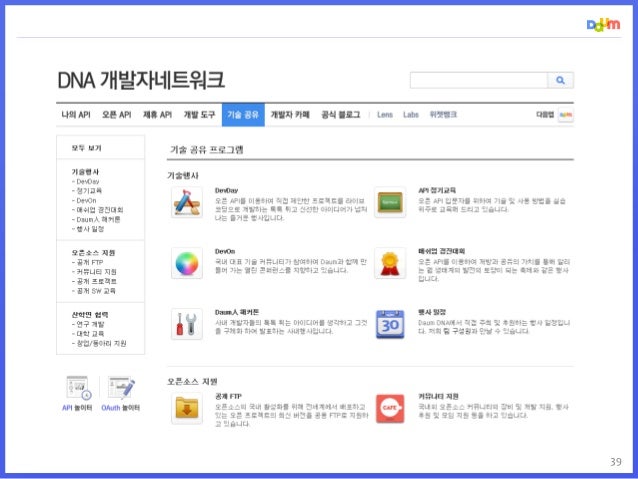Click the 기술행사 section heading in content
This screenshot has width=638, height=479.
click(183, 175)
